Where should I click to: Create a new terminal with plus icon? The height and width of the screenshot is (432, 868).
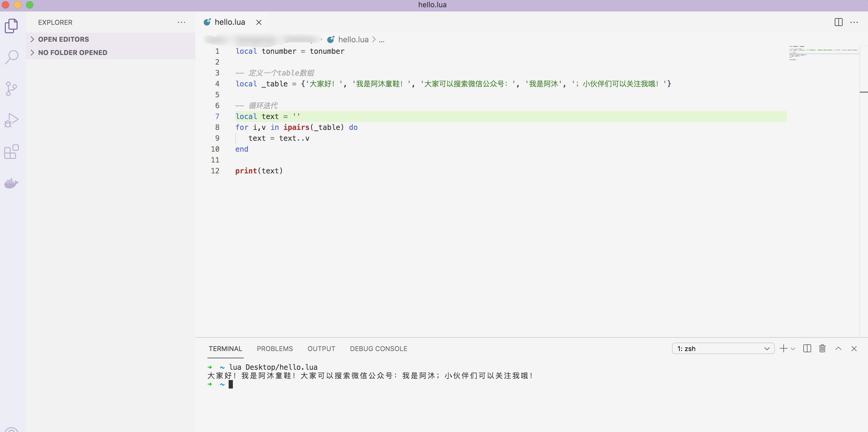click(x=783, y=349)
